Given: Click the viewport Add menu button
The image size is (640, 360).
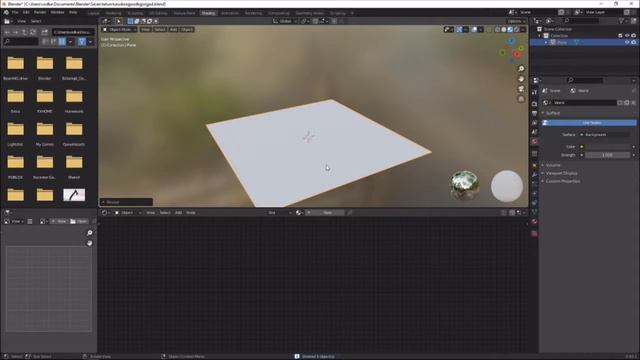Looking at the screenshot, I should pyautogui.click(x=173, y=29).
